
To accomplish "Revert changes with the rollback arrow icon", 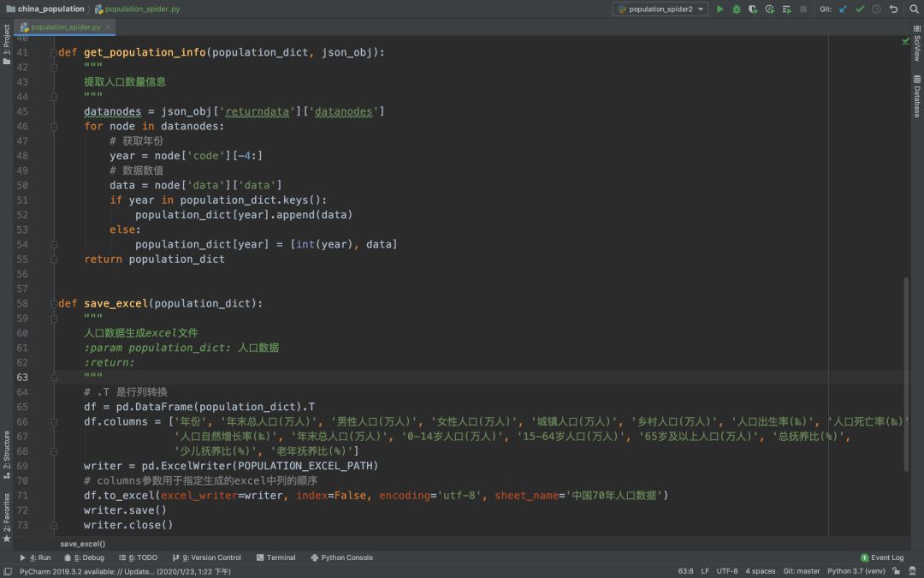I will click(893, 9).
